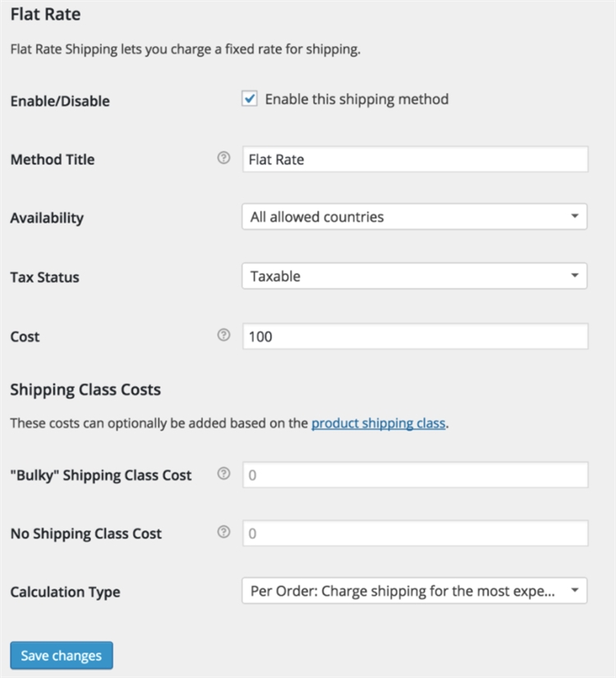This screenshot has height=678, width=616.
Task: Click Save changes
Action: tap(61, 655)
